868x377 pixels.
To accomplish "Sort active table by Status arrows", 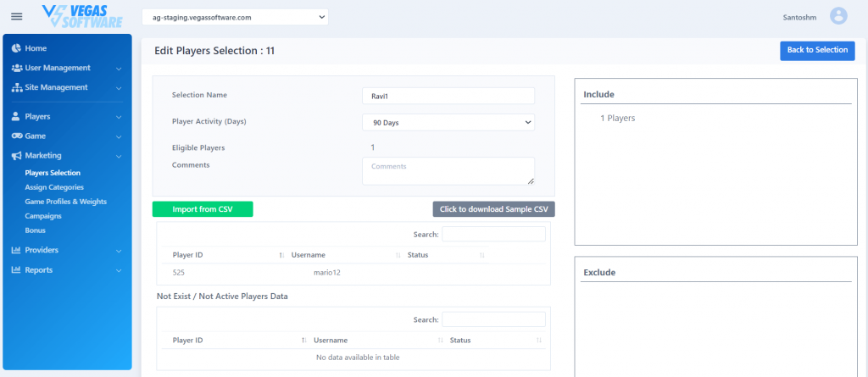I will tap(481, 255).
